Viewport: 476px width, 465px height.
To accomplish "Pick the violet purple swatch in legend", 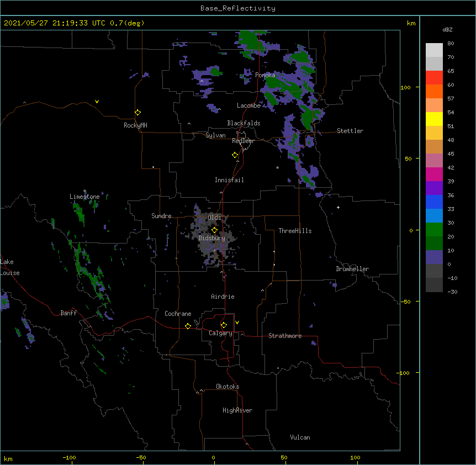I will pos(434,188).
